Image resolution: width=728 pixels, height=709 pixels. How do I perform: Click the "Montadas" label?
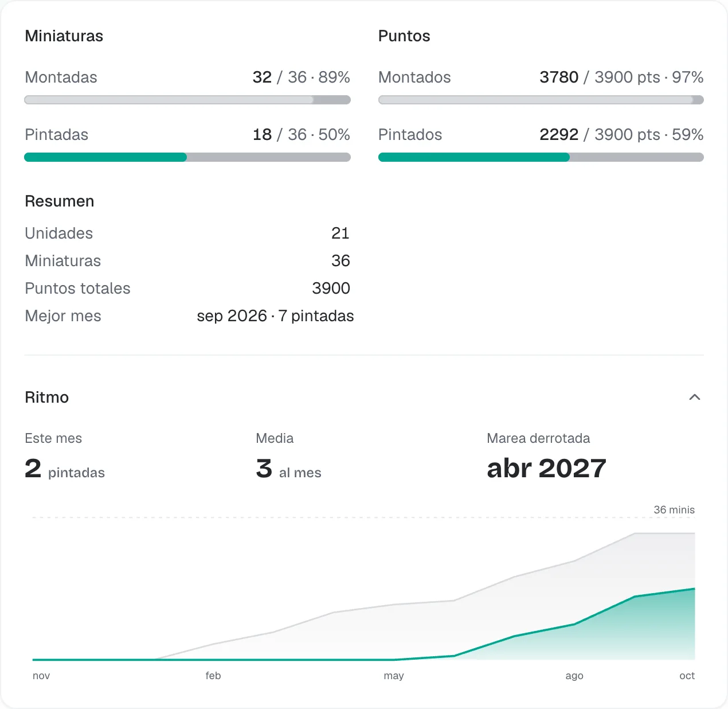[x=61, y=77]
